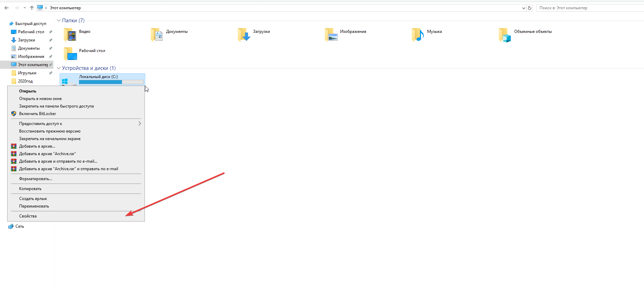The height and width of the screenshot is (288, 644).
Task: Select Добавить в архив "Archive.rar" option
Action: tap(47, 154)
